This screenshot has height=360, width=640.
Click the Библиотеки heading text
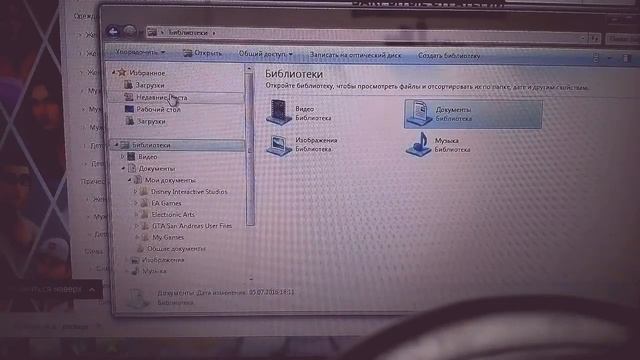(x=294, y=74)
